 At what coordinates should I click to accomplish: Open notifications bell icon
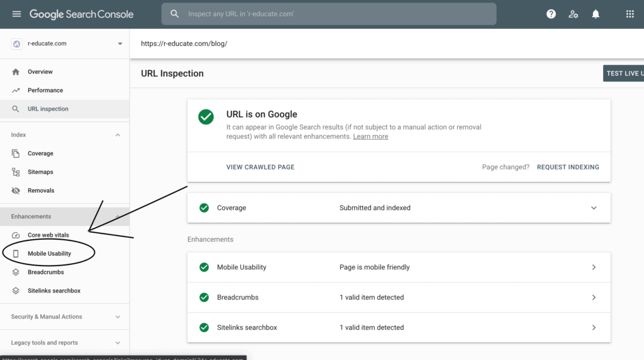[596, 14]
